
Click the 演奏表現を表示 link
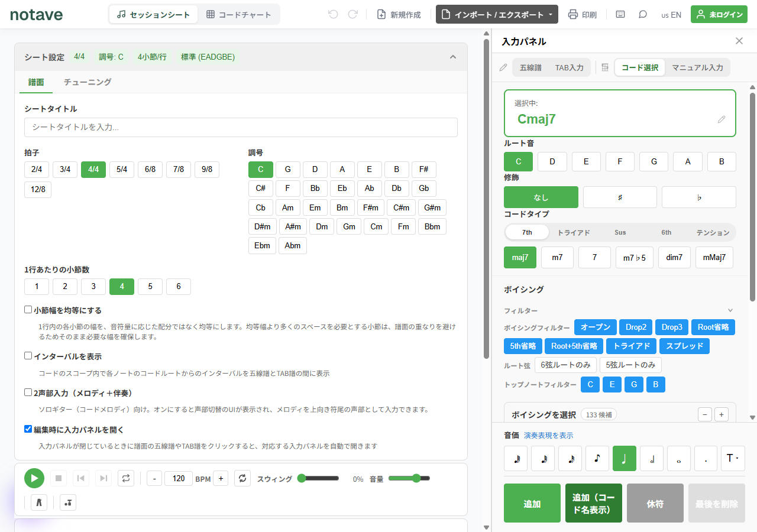548,436
